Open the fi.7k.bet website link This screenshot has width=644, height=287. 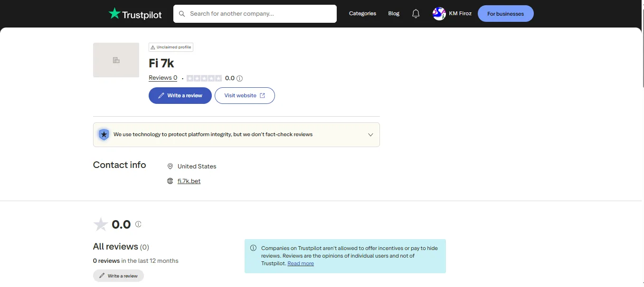click(x=189, y=181)
